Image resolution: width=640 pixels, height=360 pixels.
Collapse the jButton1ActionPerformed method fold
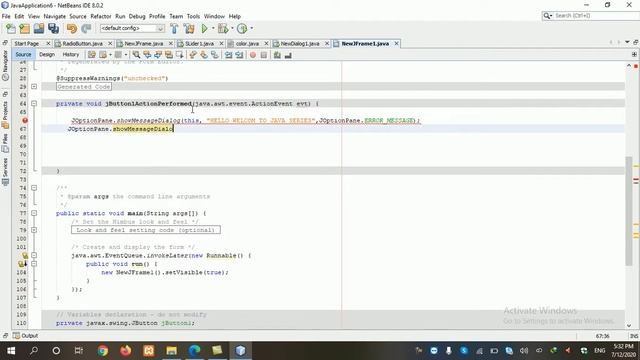click(x=34, y=104)
